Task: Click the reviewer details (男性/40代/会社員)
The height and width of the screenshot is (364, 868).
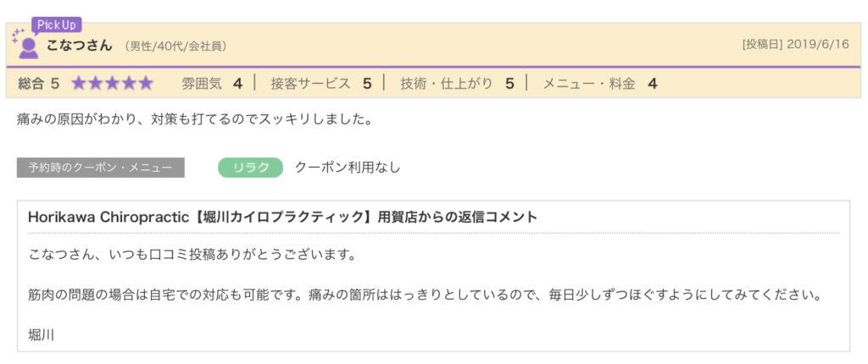Action: [x=175, y=46]
